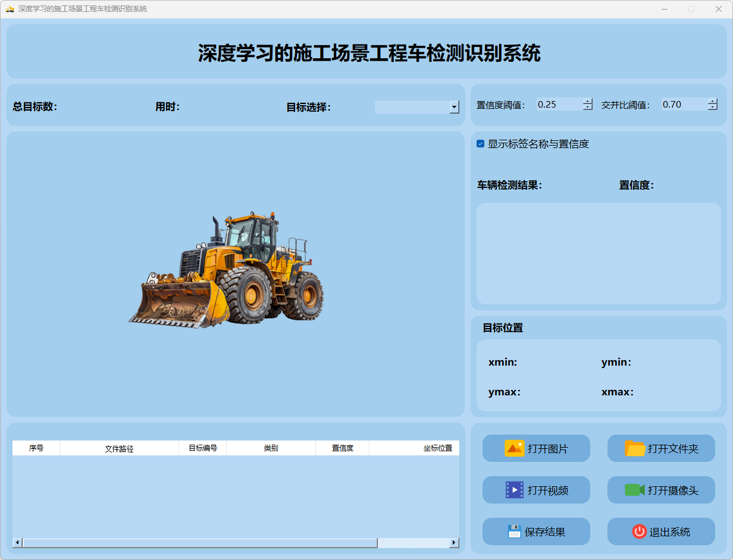The height and width of the screenshot is (560, 733).
Task: Decrease 交并比阈值 with the down arrow
Action: coord(713,108)
